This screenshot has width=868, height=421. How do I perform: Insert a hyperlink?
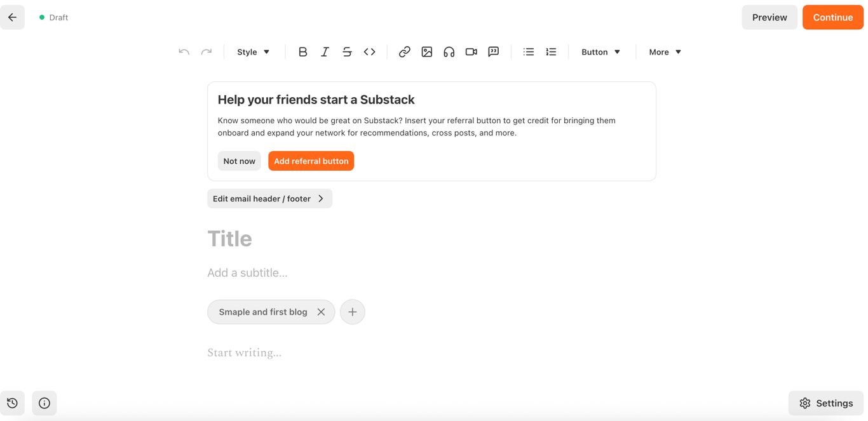click(x=404, y=52)
